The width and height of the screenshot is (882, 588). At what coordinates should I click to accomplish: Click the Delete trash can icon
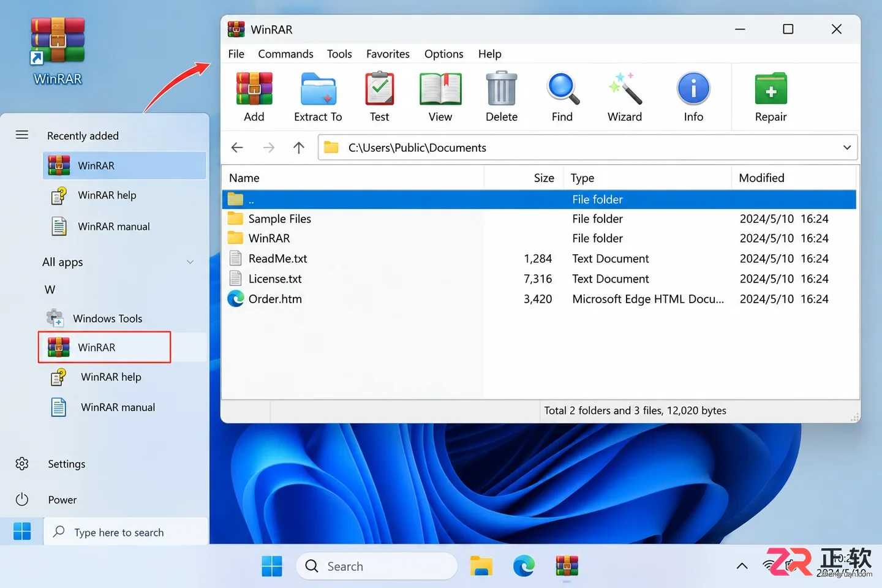coord(502,89)
